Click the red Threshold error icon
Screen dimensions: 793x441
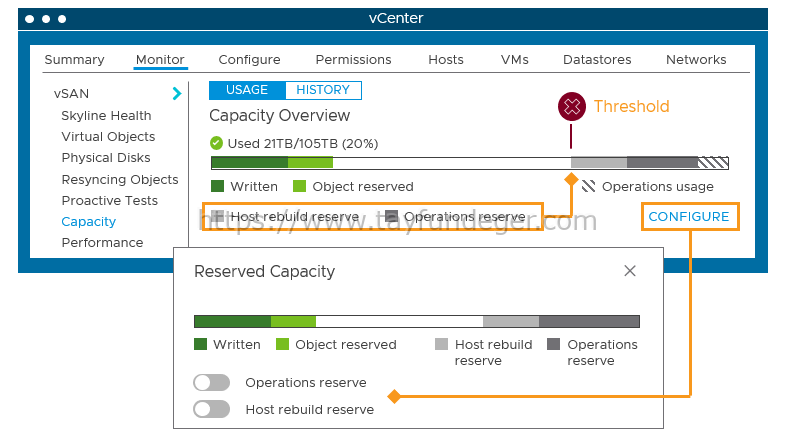coord(571,107)
